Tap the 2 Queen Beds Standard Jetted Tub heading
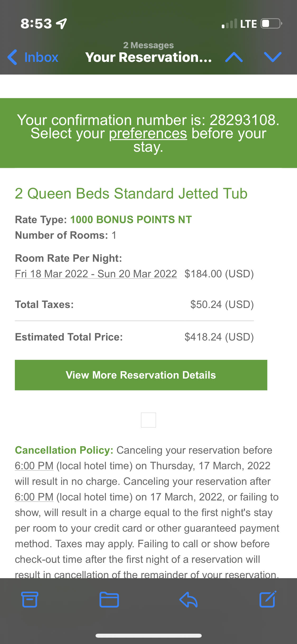The width and height of the screenshot is (297, 644). click(131, 193)
